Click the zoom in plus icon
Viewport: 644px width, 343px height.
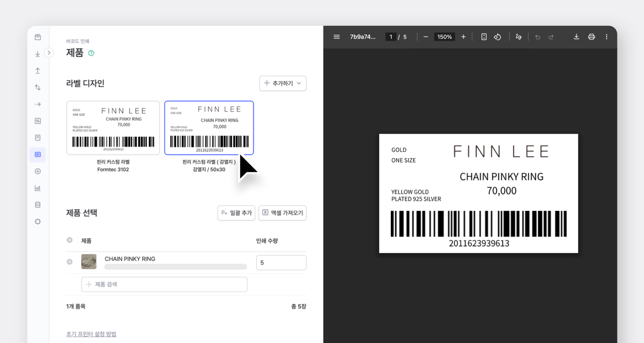coord(463,37)
